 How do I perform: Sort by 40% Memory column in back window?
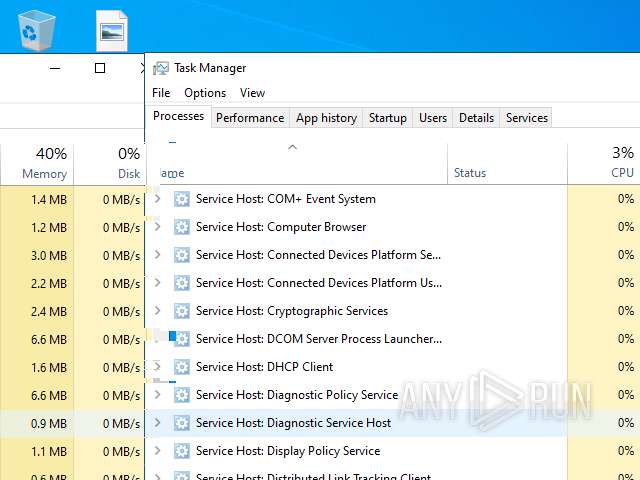click(38, 164)
